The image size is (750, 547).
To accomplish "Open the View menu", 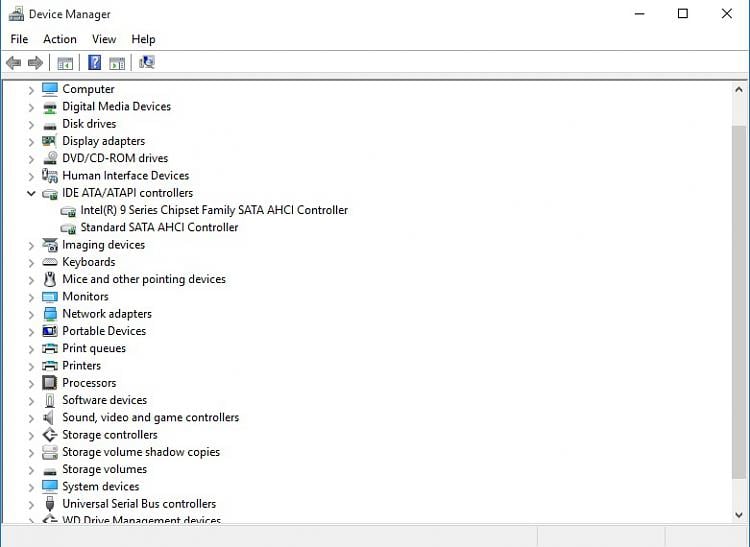I will tap(104, 39).
